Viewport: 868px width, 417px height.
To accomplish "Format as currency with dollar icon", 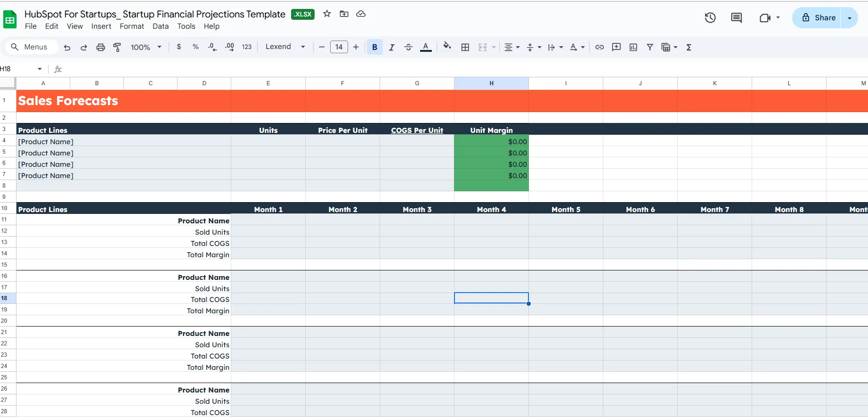I will 179,47.
